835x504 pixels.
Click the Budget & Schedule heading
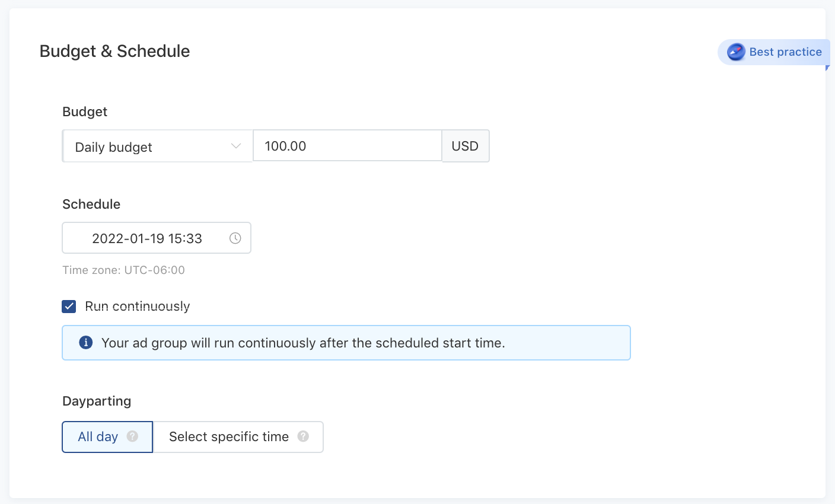pyautogui.click(x=114, y=52)
